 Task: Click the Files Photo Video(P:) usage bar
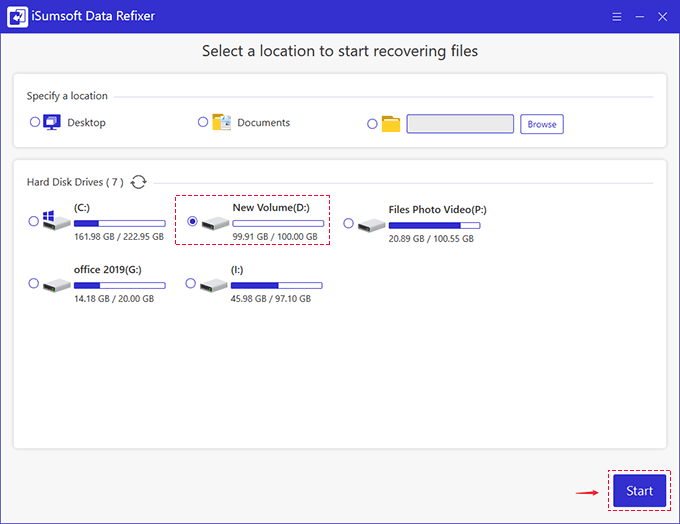click(434, 225)
